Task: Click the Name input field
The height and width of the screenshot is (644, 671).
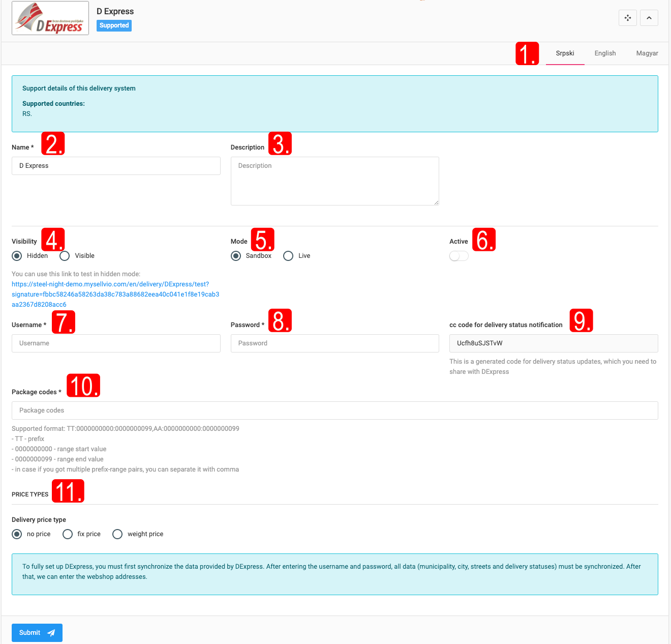Action: pyautogui.click(x=116, y=166)
